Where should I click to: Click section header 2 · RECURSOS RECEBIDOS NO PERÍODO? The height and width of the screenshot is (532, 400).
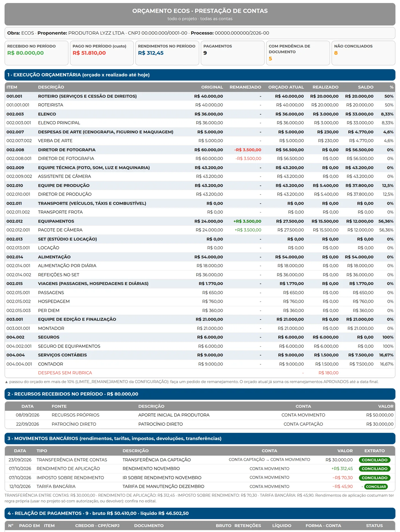point(200,394)
